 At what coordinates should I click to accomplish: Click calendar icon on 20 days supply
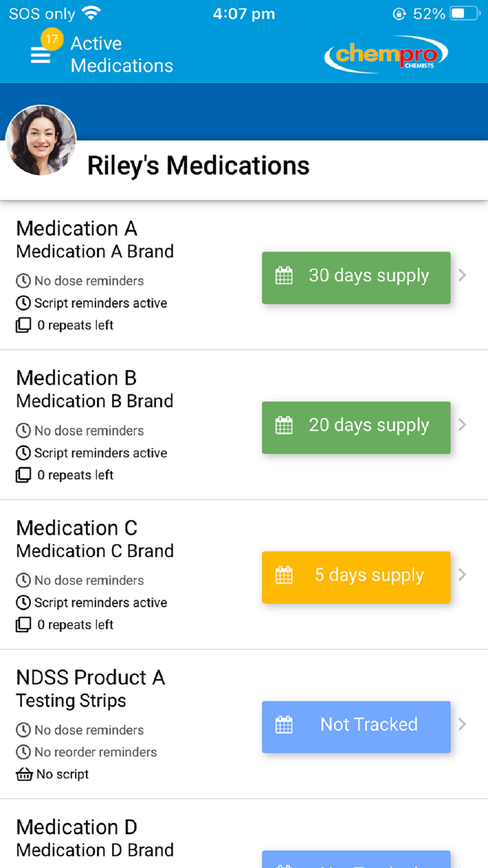tap(284, 425)
